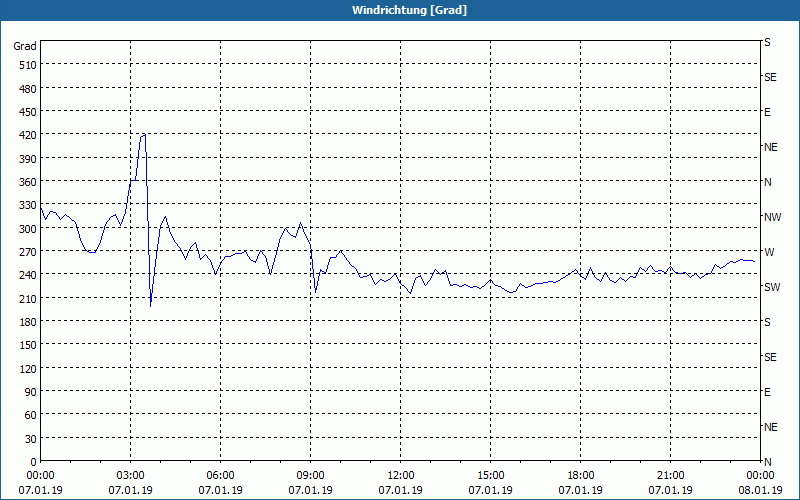This screenshot has height=500, width=800.
Task: Click the 270 axis value
Action: click(x=28, y=252)
